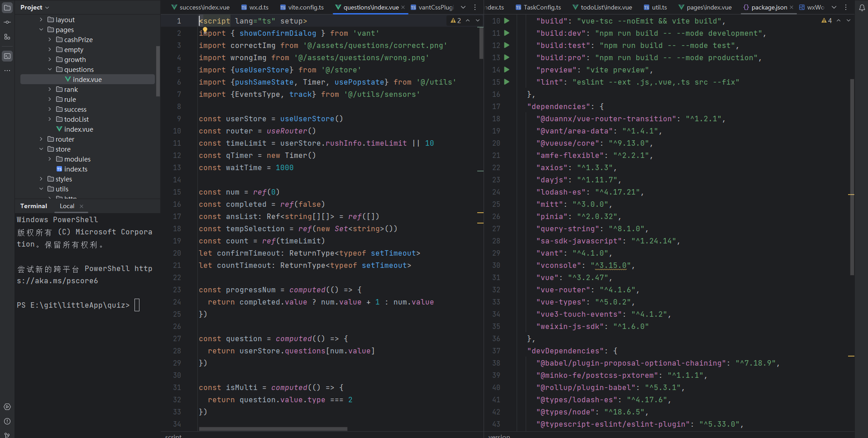
Task: Open right editor tab options menu
Action: pyautogui.click(x=845, y=7)
